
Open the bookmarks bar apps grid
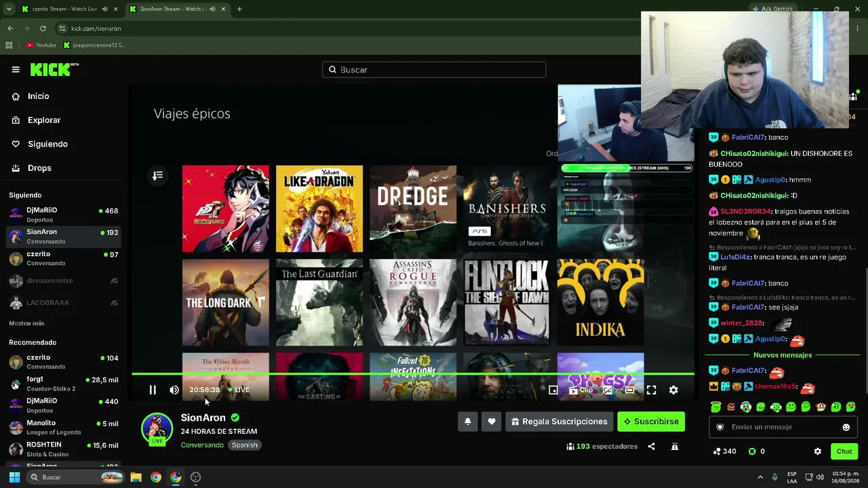(9, 45)
